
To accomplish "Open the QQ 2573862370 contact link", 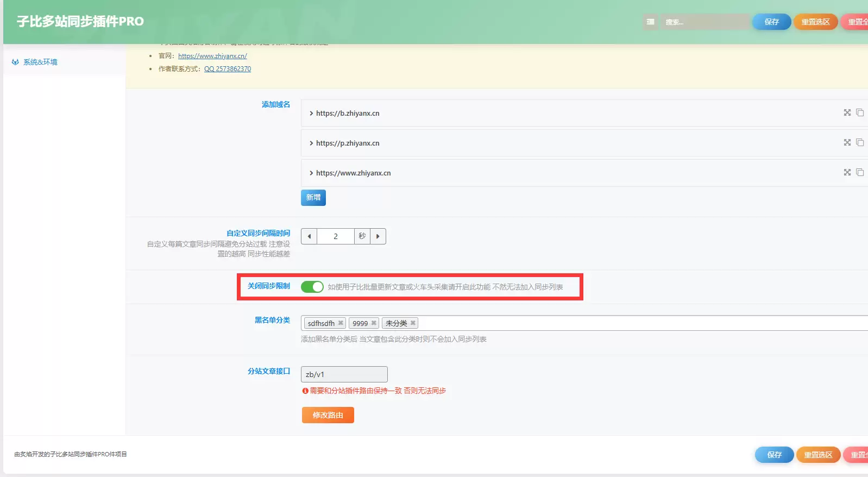I will [228, 69].
